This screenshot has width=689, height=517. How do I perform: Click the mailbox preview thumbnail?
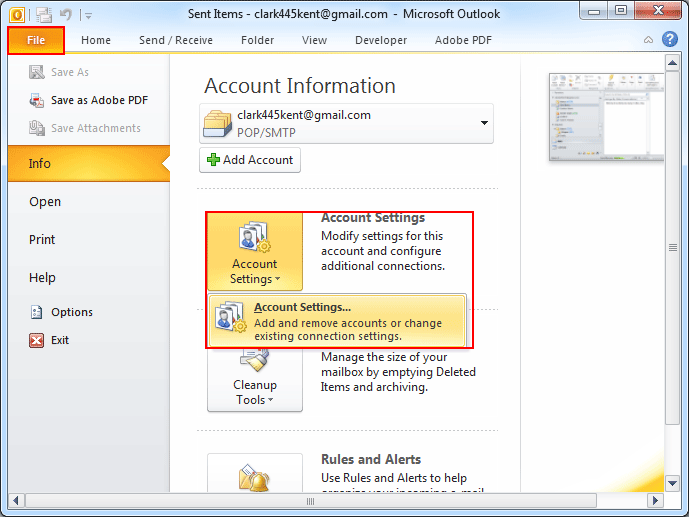pos(606,117)
